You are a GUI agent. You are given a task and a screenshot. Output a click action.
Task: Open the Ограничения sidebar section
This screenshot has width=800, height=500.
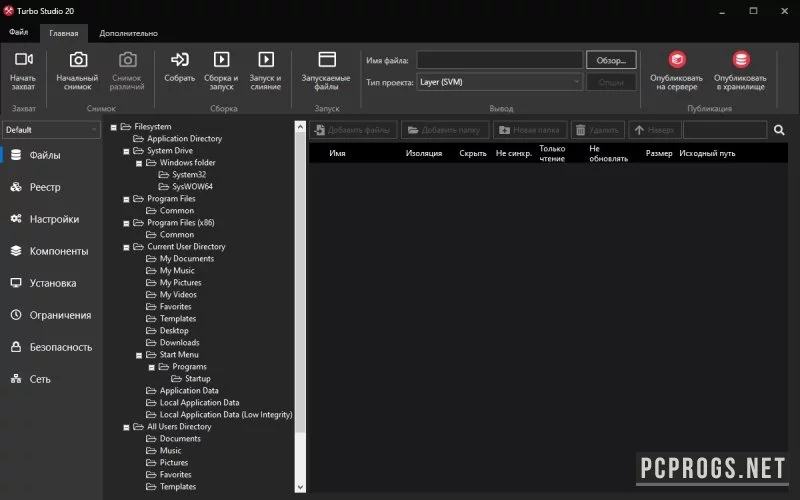(x=51, y=315)
